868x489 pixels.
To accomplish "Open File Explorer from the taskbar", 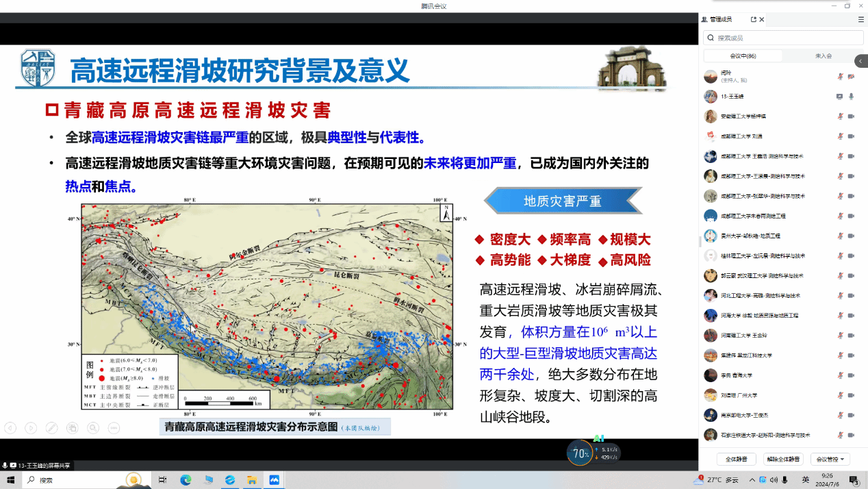I will [251, 480].
